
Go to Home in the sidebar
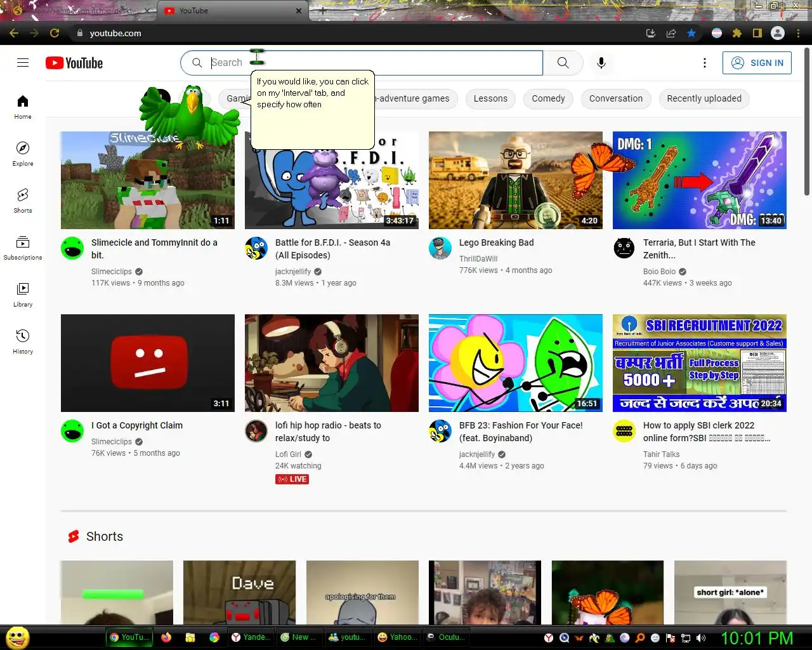point(23,107)
